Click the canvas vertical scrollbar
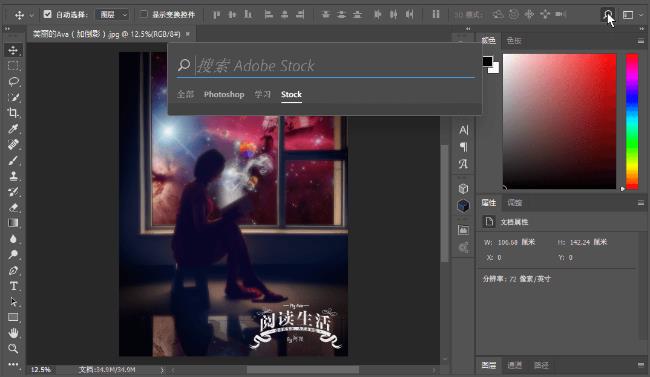This screenshot has width=650, height=377. (x=444, y=203)
